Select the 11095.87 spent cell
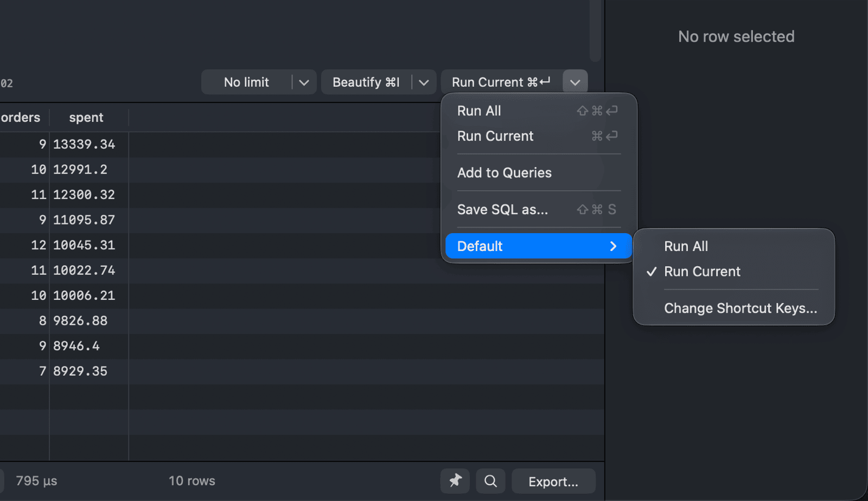The height and width of the screenshot is (501, 868). click(x=89, y=220)
